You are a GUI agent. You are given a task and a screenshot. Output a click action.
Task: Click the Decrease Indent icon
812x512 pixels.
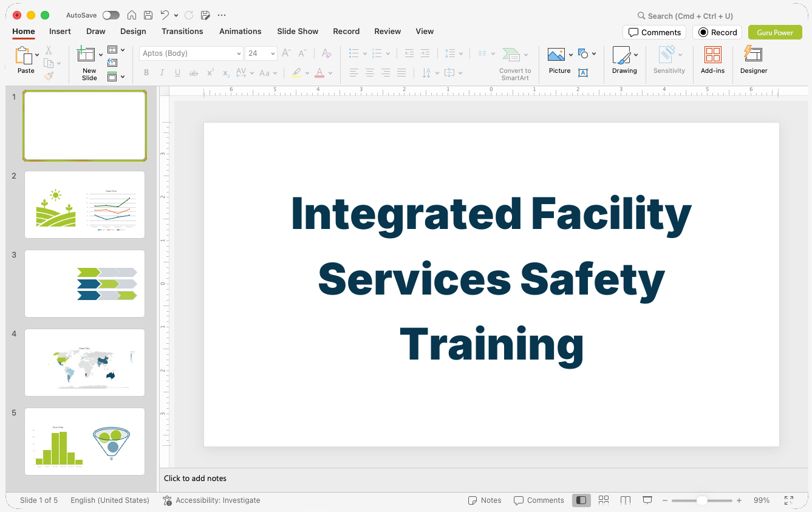point(409,53)
